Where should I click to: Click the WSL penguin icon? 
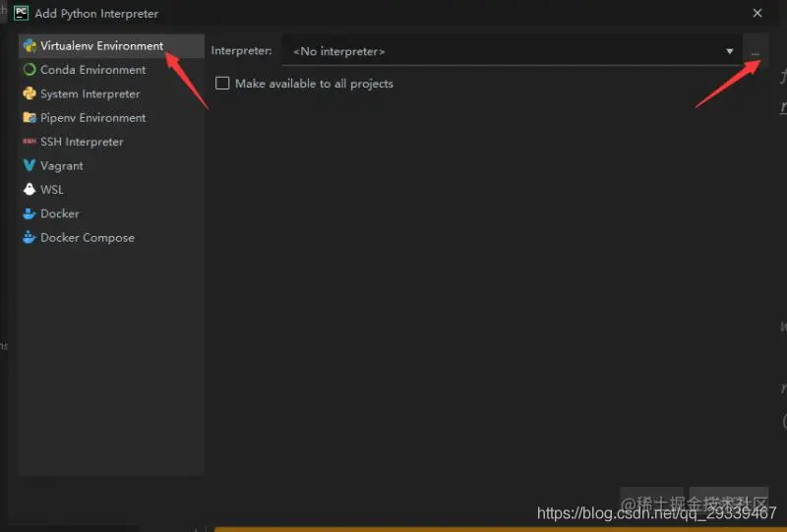click(30, 189)
